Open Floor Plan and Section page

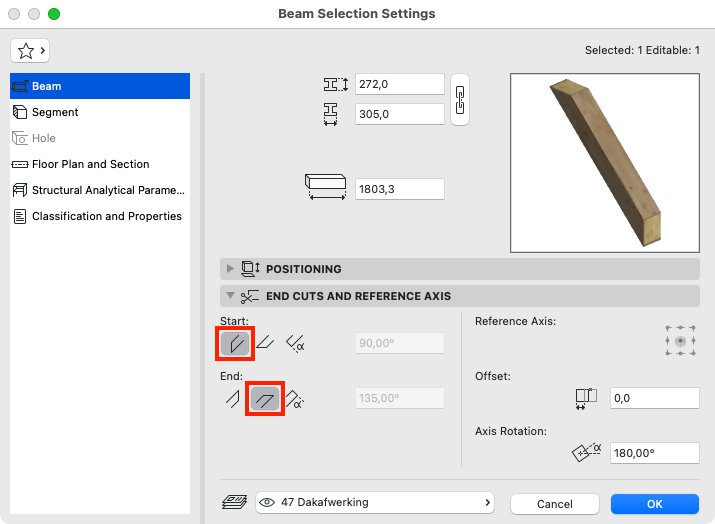tap(100, 164)
